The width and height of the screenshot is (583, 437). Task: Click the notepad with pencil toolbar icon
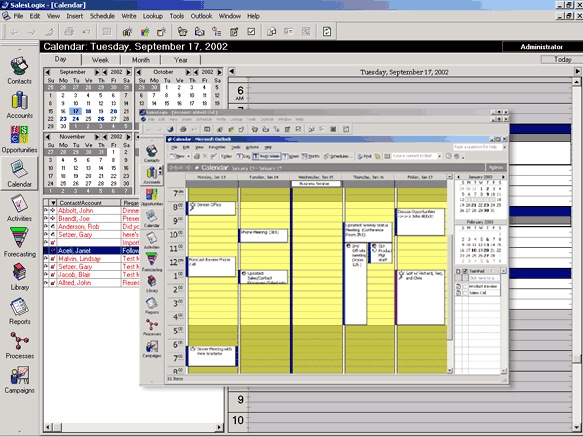(x=234, y=32)
